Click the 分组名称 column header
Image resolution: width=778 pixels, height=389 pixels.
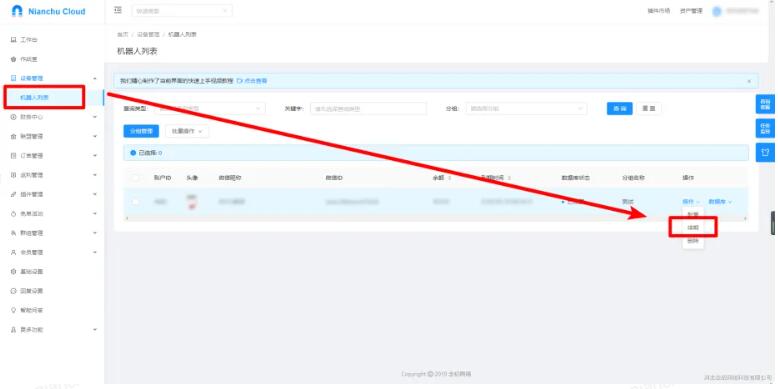tap(633, 178)
